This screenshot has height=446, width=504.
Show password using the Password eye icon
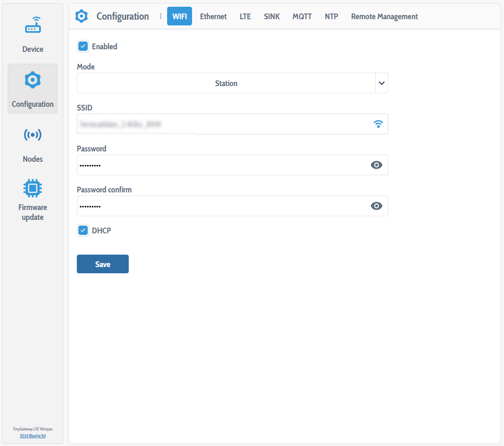(376, 165)
